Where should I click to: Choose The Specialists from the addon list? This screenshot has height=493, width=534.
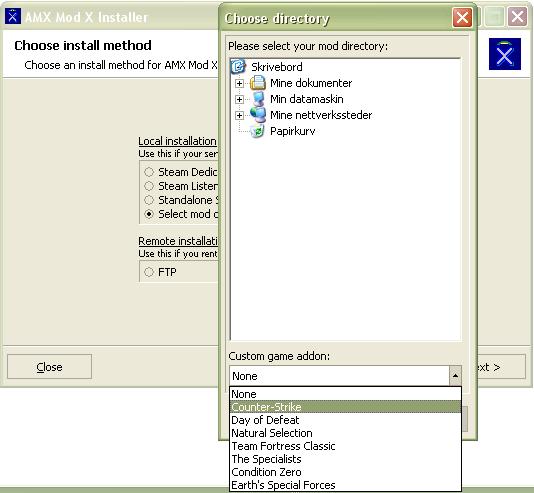pyautogui.click(x=346, y=459)
